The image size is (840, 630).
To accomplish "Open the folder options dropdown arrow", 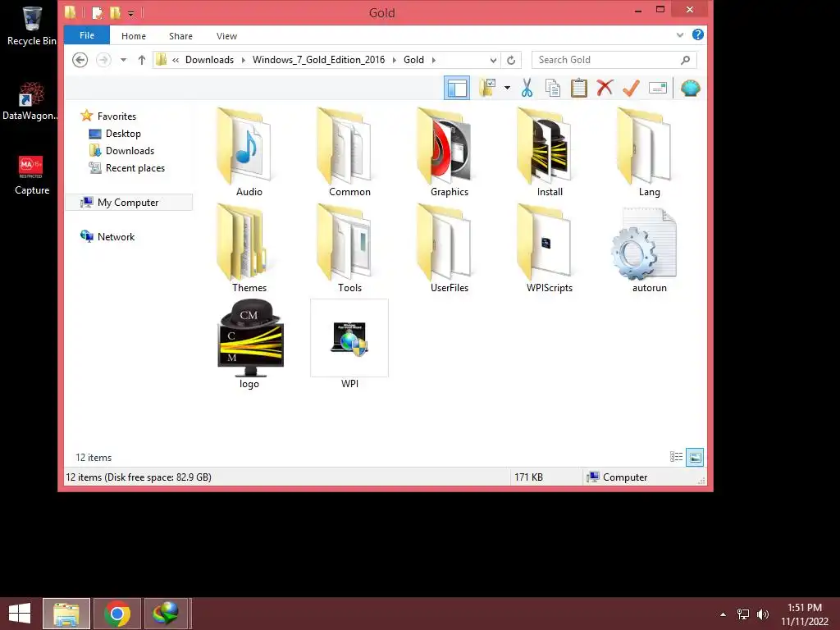I will (x=507, y=88).
